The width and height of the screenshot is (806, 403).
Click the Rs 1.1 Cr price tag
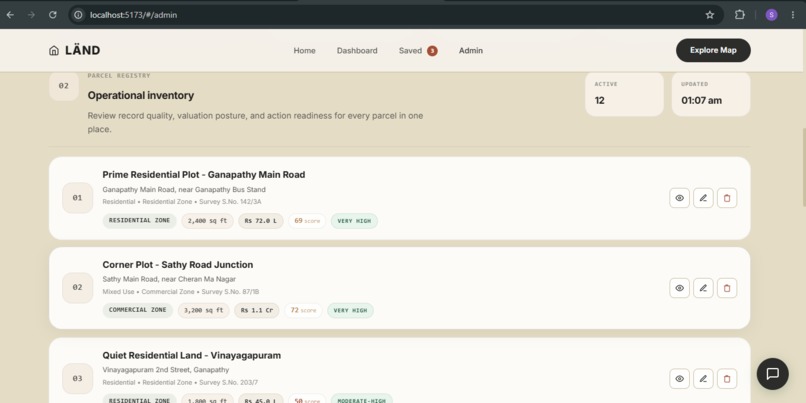257,310
